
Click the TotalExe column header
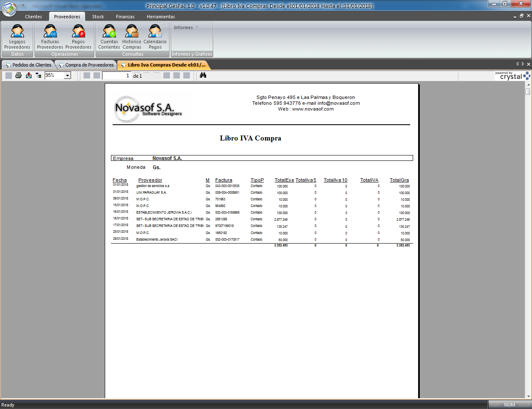click(284, 180)
